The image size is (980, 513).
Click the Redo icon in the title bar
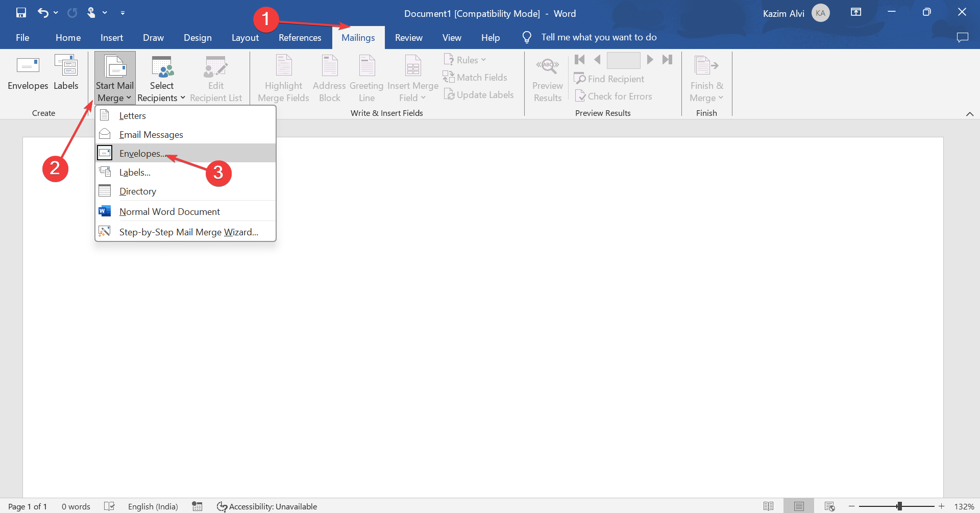click(72, 13)
